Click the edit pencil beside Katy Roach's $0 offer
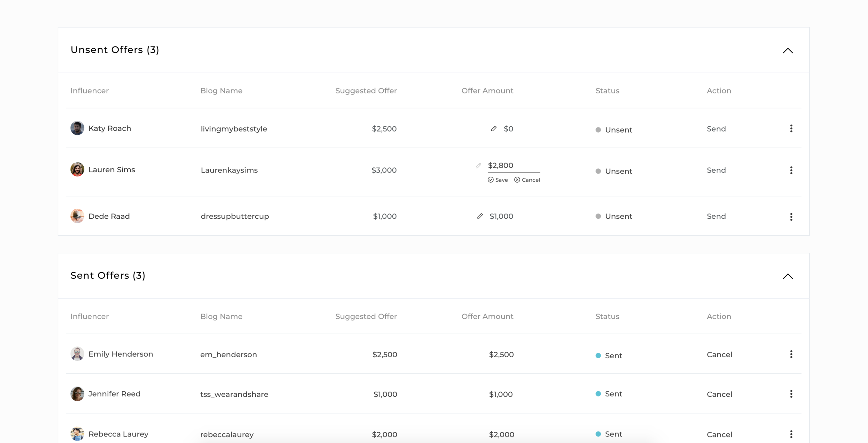The image size is (868, 443). pyautogui.click(x=494, y=128)
